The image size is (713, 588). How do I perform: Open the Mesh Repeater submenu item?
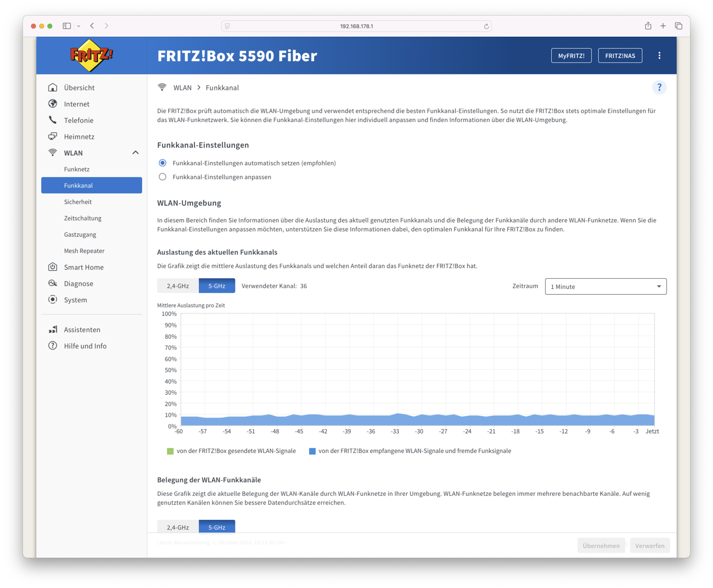pos(92,251)
